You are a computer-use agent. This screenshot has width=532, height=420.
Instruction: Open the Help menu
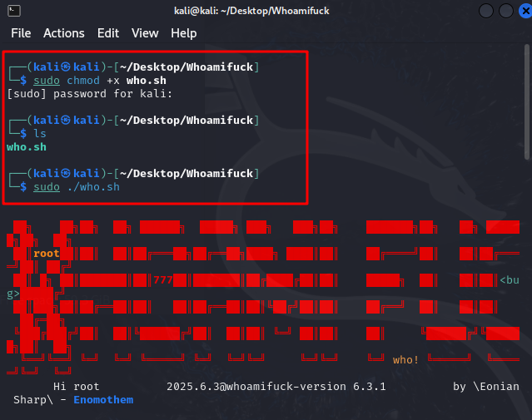184,33
